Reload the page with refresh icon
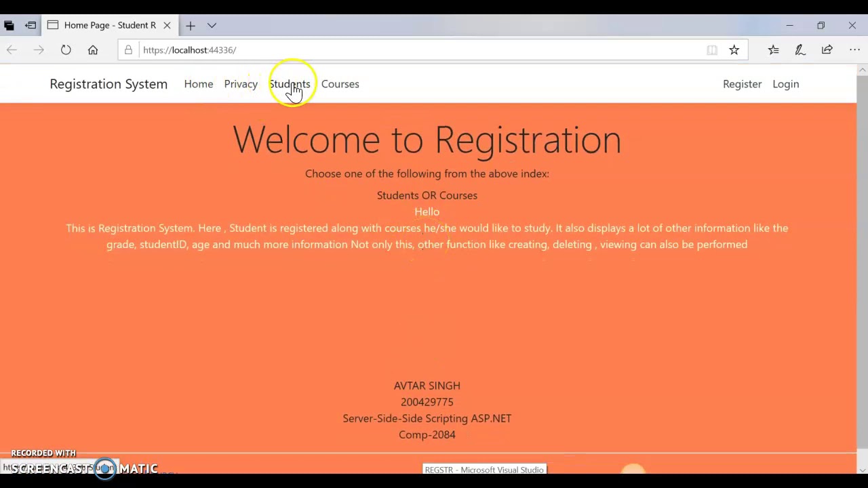Screen dimensions: 868x488 66,50
